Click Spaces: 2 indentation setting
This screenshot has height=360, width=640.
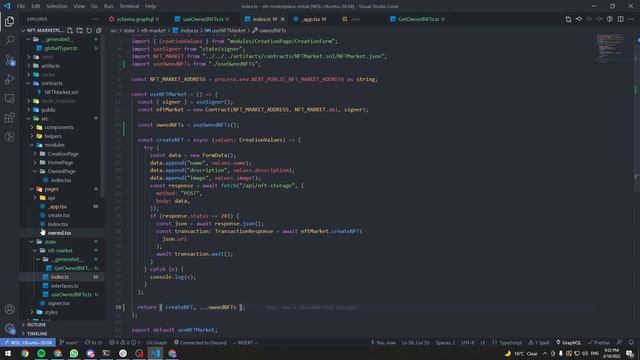(x=445, y=342)
